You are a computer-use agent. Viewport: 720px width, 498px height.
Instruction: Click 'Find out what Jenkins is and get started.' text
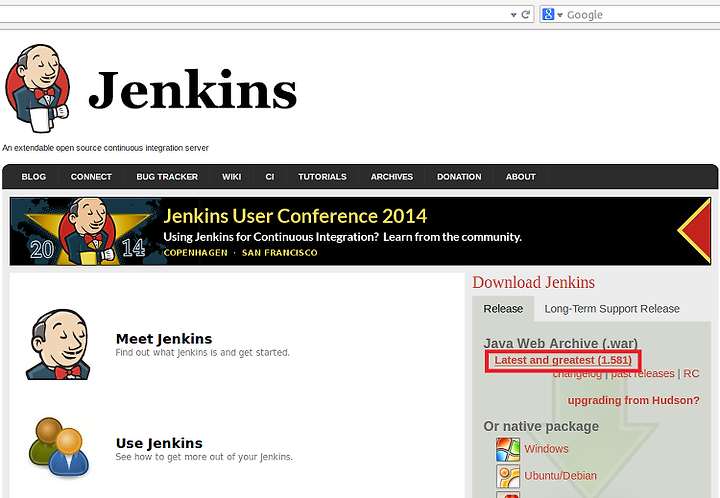[202, 353]
